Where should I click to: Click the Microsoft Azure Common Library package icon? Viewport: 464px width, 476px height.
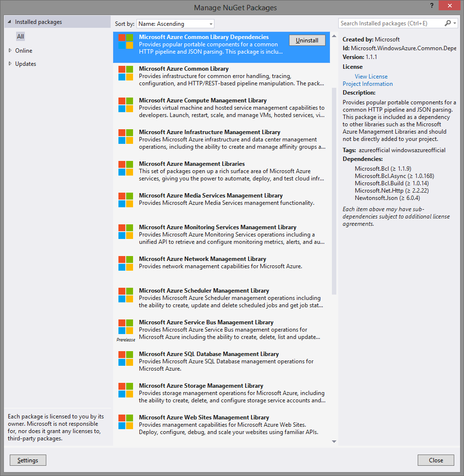point(126,73)
